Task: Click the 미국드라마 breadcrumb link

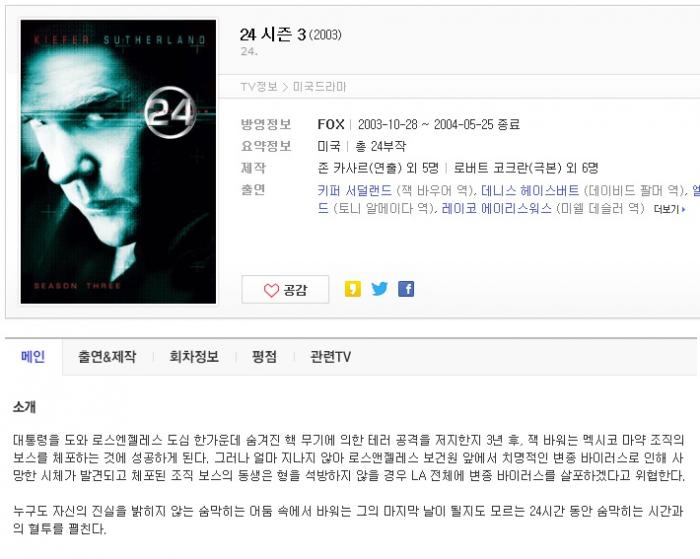Action: (320, 87)
